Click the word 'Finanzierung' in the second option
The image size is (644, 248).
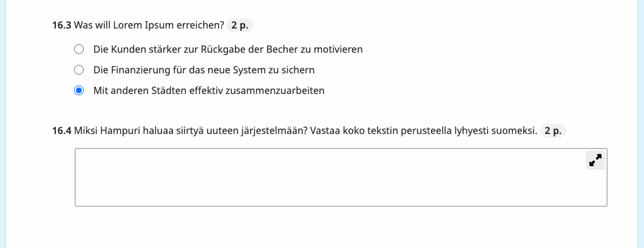tap(139, 70)
